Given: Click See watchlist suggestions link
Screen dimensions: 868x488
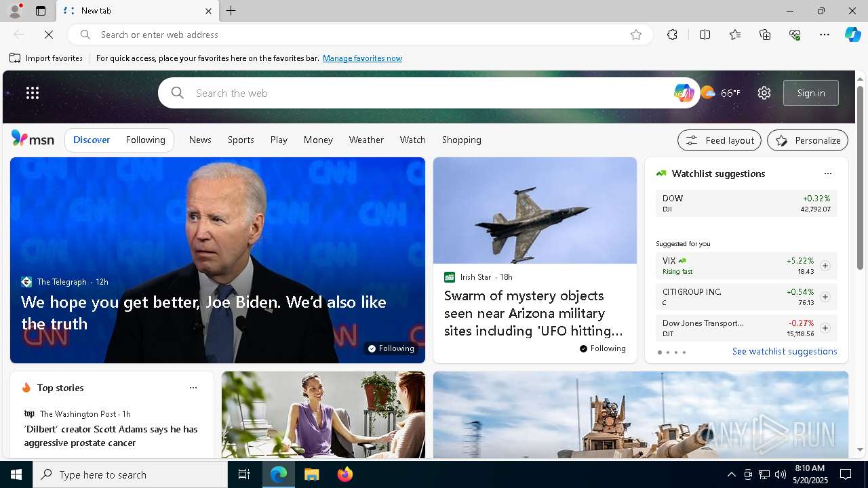Looking at the screenshot, I should coord(785,351).
